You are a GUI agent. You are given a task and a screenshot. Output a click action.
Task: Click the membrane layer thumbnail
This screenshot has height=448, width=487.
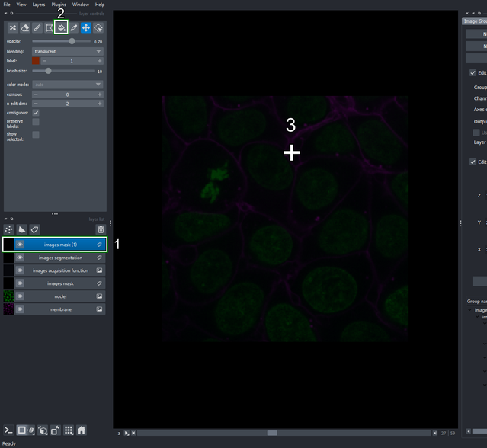pyautogui.click(x=8, y=309)
